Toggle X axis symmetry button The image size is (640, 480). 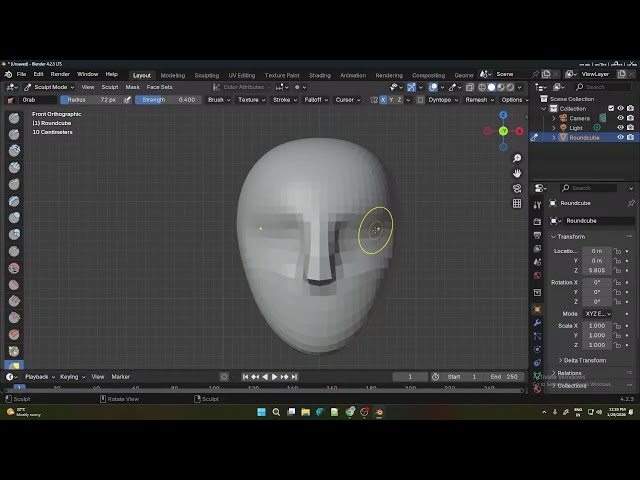click(383, 100)
